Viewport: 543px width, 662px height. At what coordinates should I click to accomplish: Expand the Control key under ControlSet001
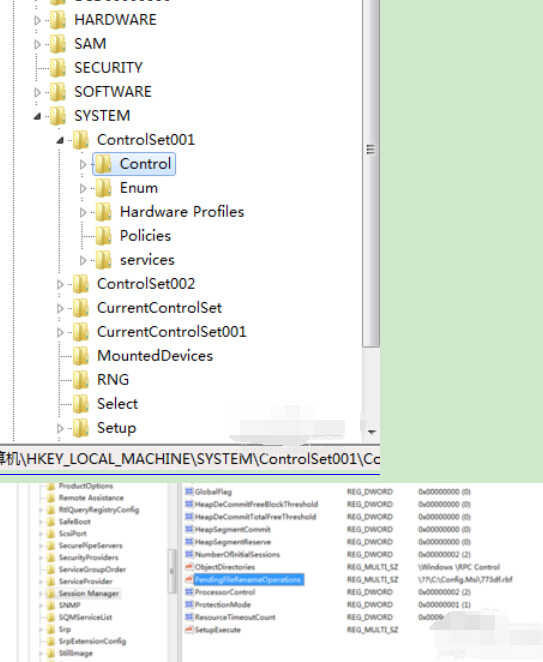tap(83, 164)
